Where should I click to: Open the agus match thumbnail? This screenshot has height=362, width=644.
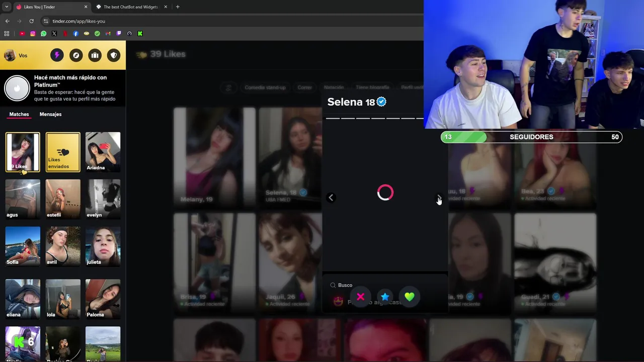click(23, 199)
